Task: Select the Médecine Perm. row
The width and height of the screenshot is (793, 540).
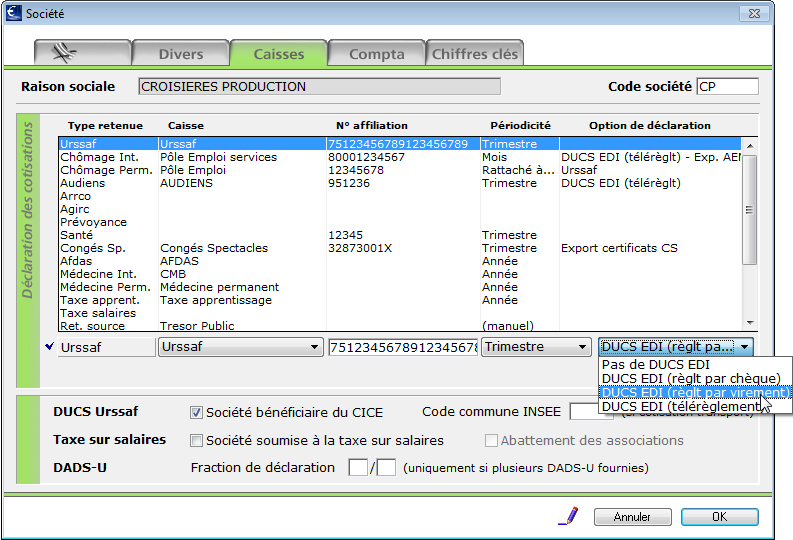Action: pos(400,287)
